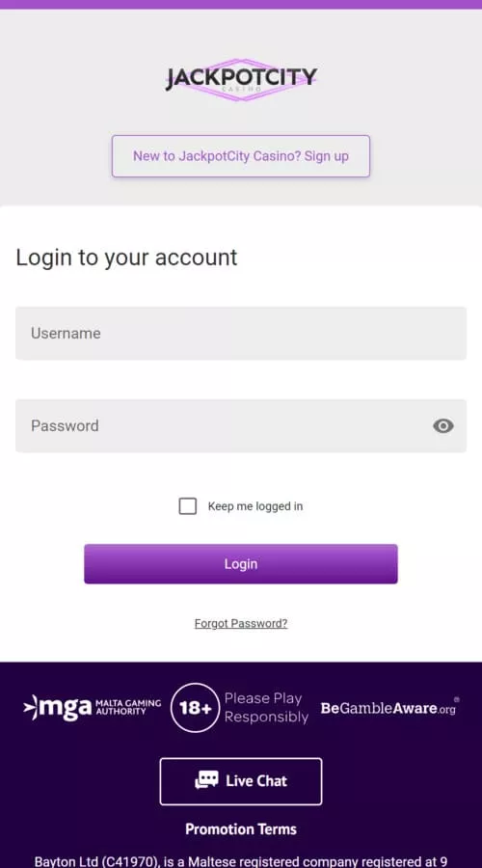Click the JackpotCity Casino logo
482x868 pixels.
tap(241, 79)
